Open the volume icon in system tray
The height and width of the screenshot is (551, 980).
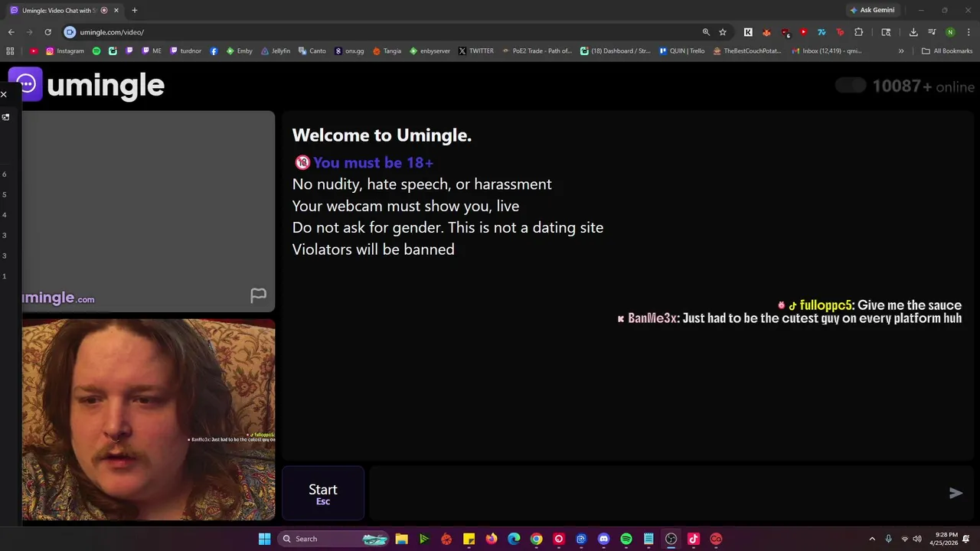point(917,539)
